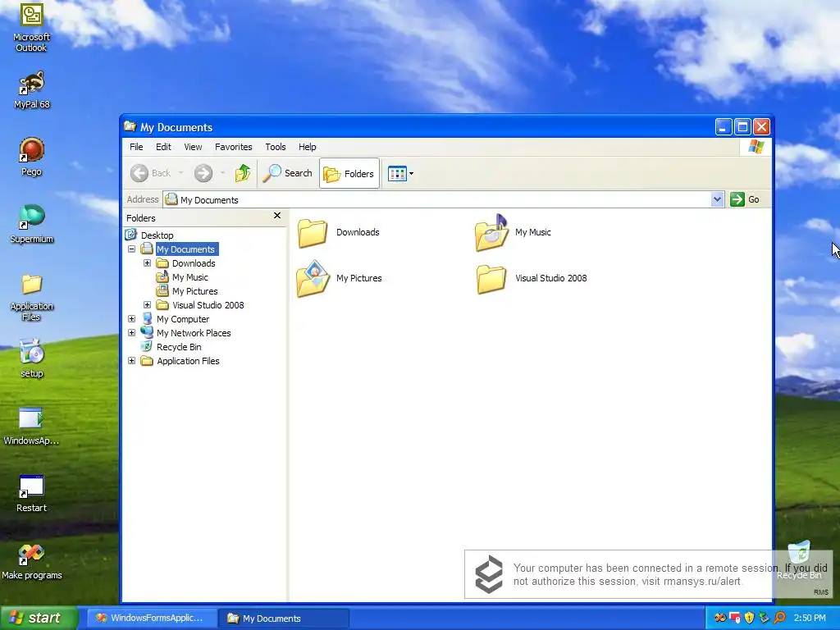Switch to WindowsFormsApplic... taskbar button

(x=152, y=618)
